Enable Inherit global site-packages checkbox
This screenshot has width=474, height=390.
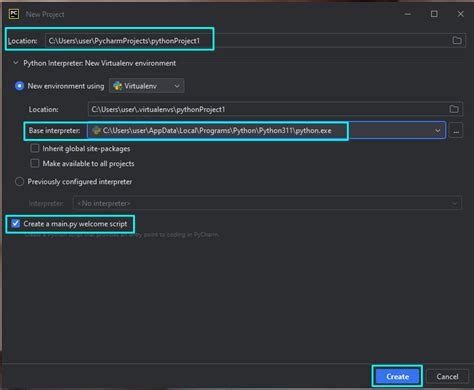35,148
